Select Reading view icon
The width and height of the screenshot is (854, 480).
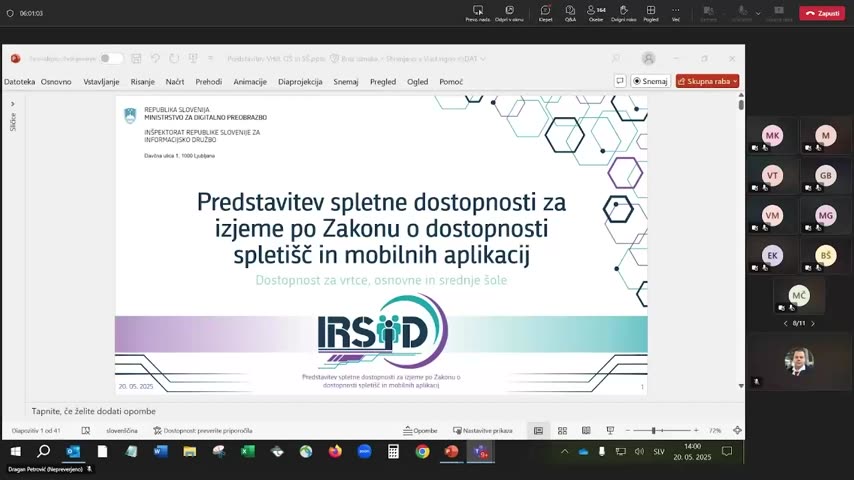click(586, 430)
